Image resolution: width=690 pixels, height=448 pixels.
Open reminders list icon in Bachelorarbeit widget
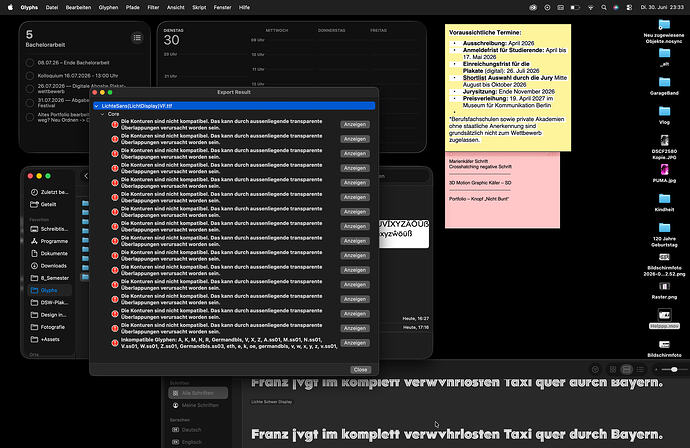137,38
